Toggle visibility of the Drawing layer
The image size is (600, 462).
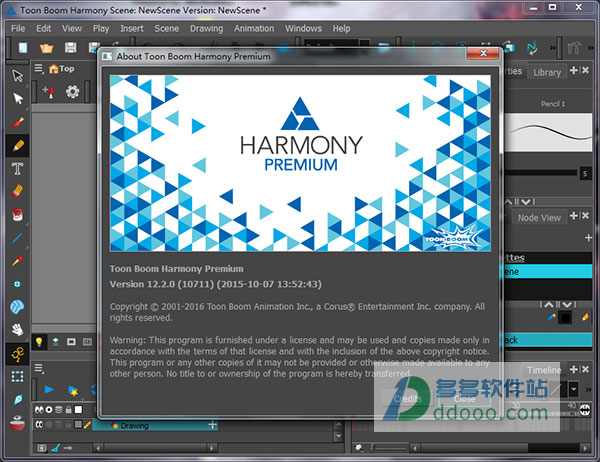[x=39, y=424]
